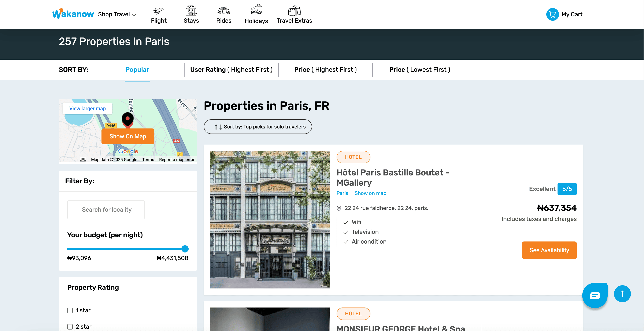Click the scroll-to-top arrow icon
The image size is (644, 331).
(x=622, y=294)
